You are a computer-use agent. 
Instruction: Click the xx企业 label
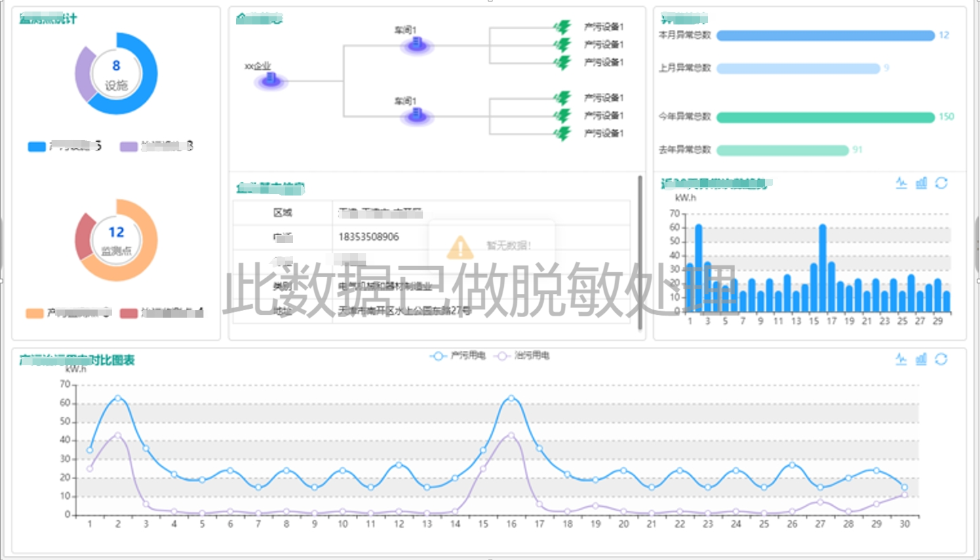click(x=258, y=67)
